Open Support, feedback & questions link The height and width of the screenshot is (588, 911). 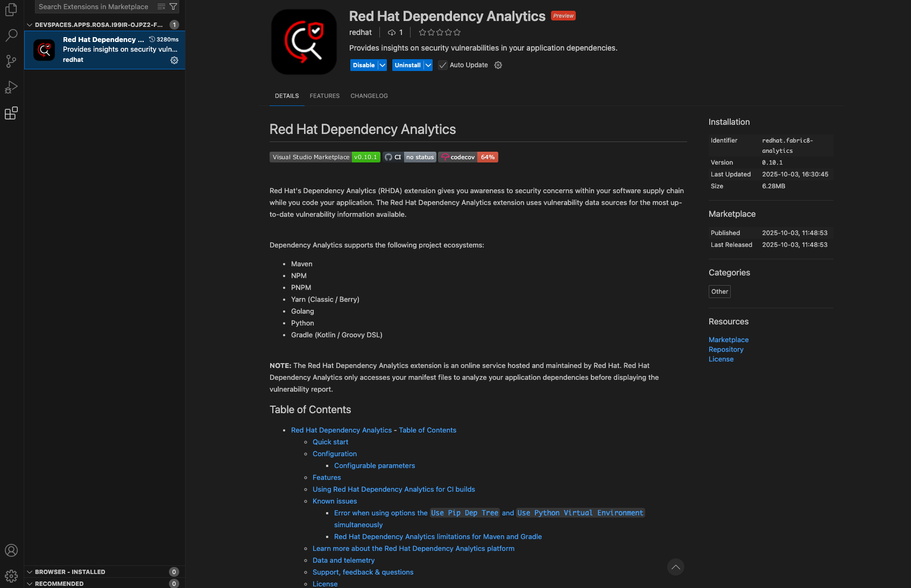[363, 572]
